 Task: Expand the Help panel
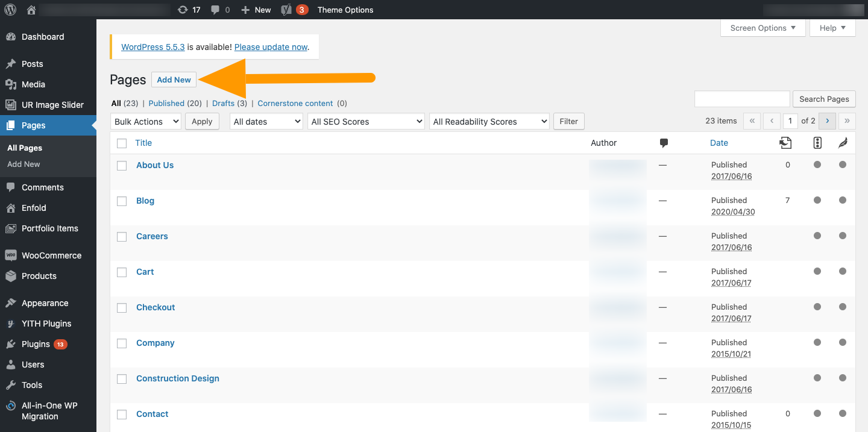[832, 28]
